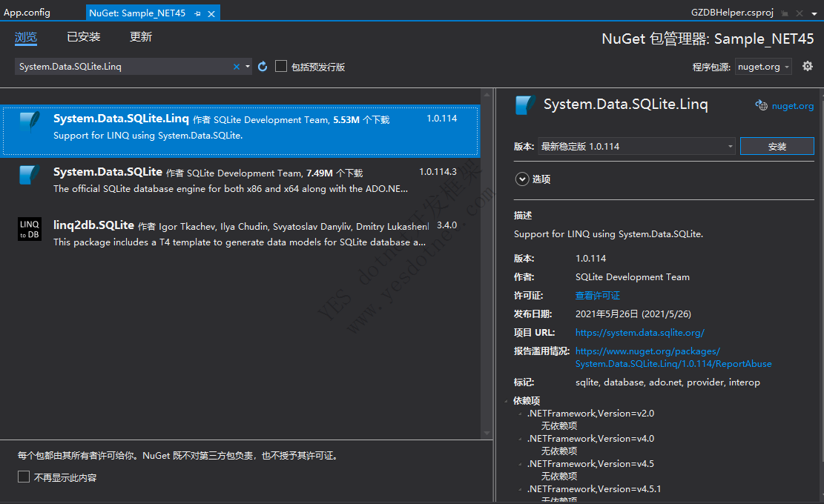This screenshot has height=504, width=824.
Task: Click the 'NuGet 包管理器: Sample_NET45' title
Action: 708,39
